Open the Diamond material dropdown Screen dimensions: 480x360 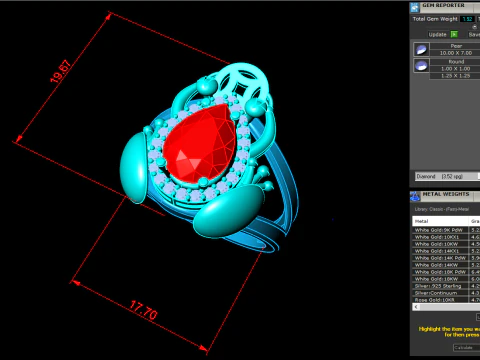pos(447,176)
